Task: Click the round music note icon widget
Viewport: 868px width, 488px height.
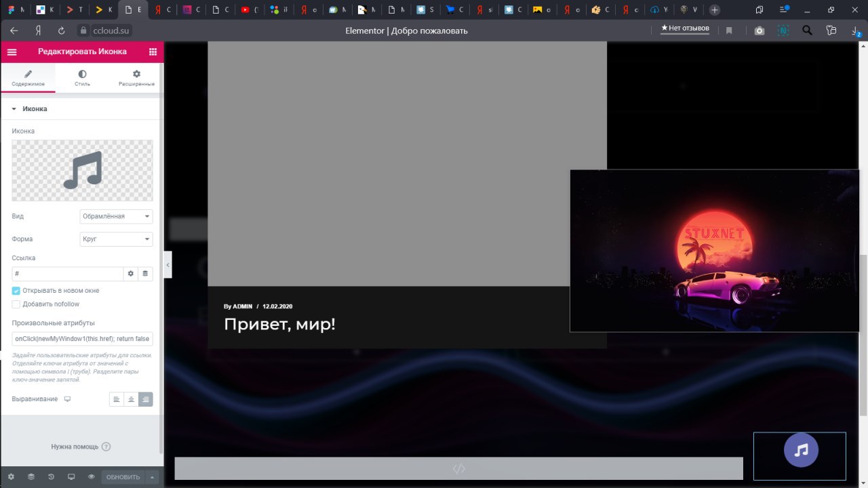Action: [x=801, y=450]
